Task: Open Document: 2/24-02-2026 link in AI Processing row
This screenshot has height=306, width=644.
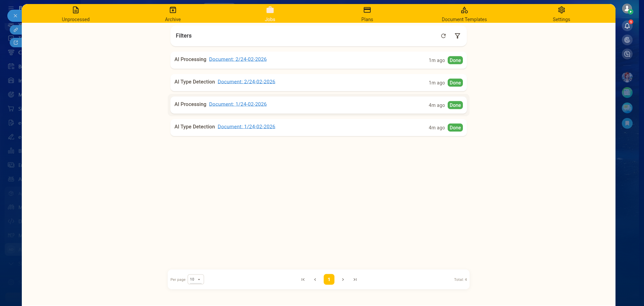Action: tap(238, 59)
